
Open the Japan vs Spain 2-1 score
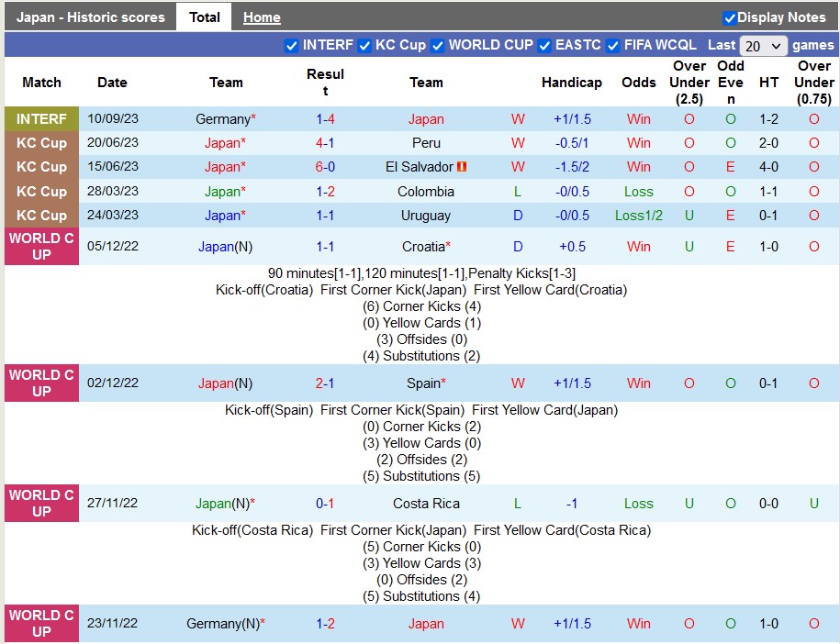325,383
